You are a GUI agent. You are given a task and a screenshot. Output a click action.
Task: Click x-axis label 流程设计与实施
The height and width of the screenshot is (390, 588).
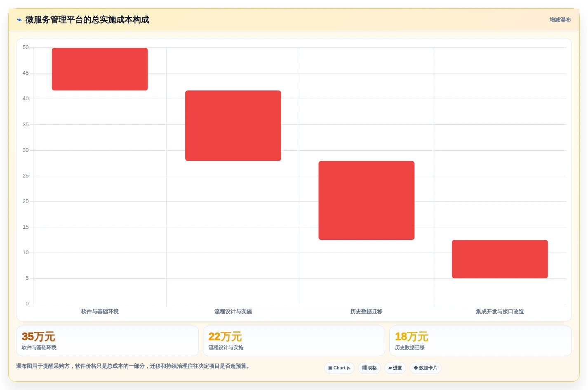pyautogui.click(x=233, y=312)
